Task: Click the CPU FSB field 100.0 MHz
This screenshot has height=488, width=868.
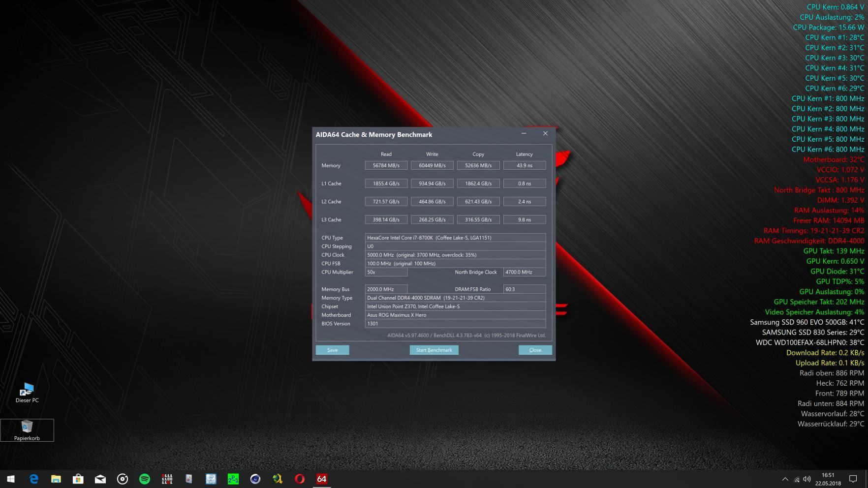Action: pyautogui.click(x=455, y=263)
